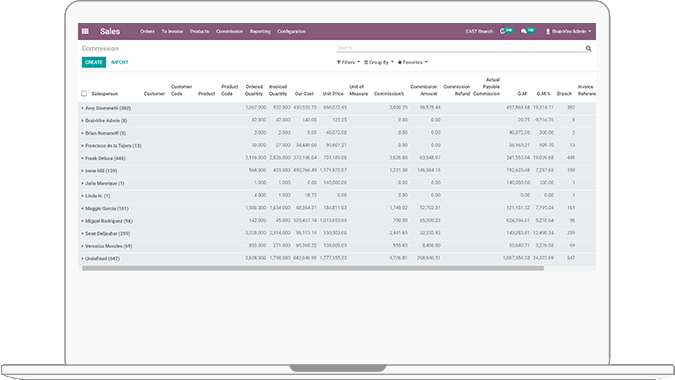Click the search magnifier icon
This screenshot has height=380, width=675.
point(588,49)
